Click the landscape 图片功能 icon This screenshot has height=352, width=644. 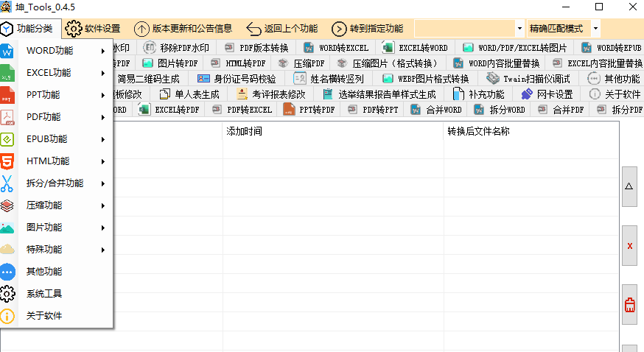click(x=7, y=228)
